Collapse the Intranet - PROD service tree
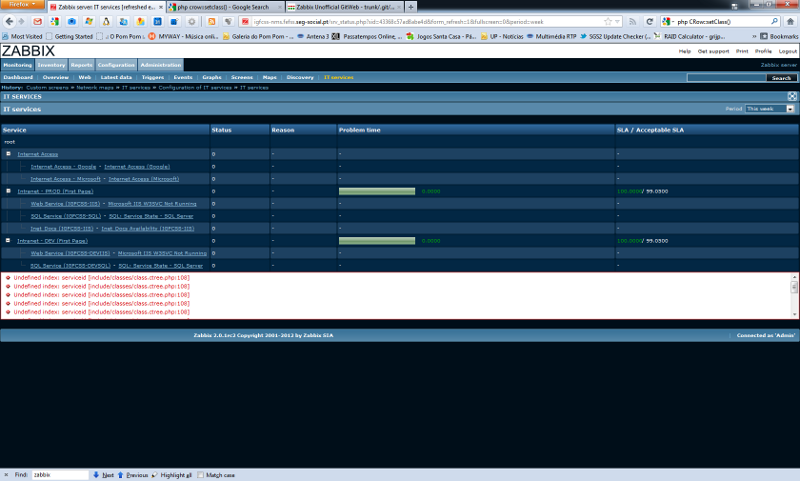Screen dimensions: 800x481 click(x=8, y=191)
